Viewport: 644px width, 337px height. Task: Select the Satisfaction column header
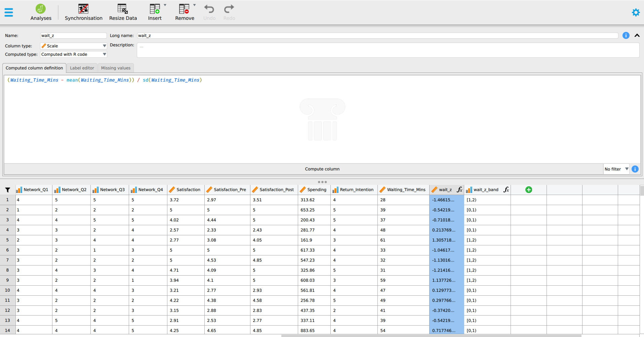click(186, 190)
